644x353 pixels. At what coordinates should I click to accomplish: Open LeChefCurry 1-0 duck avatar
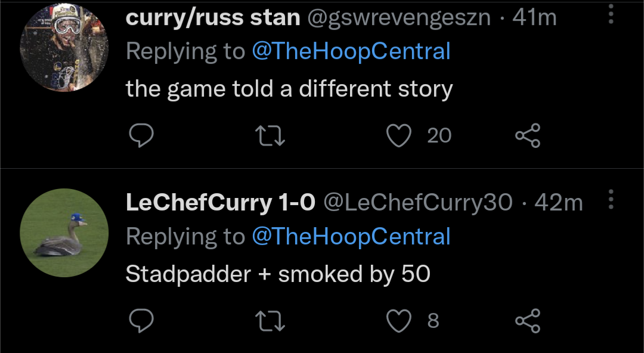(x=64, y=233)
